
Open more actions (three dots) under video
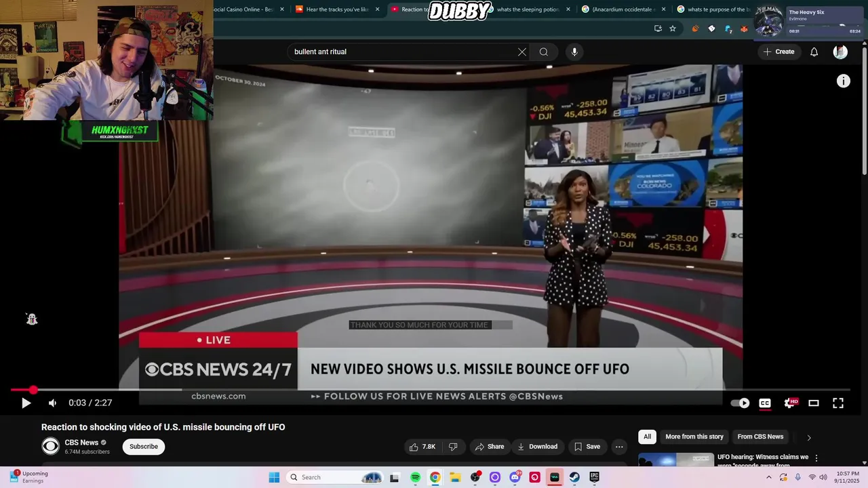[618, 447]
